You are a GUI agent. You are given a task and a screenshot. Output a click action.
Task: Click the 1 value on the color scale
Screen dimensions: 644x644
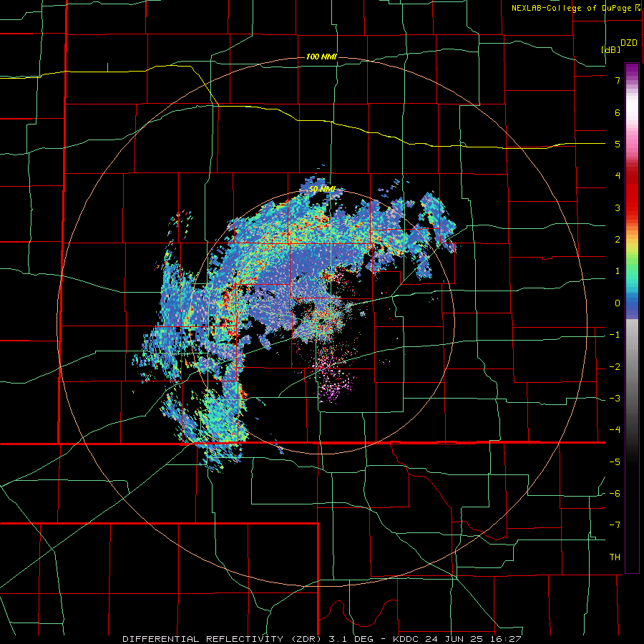point(618,271)
